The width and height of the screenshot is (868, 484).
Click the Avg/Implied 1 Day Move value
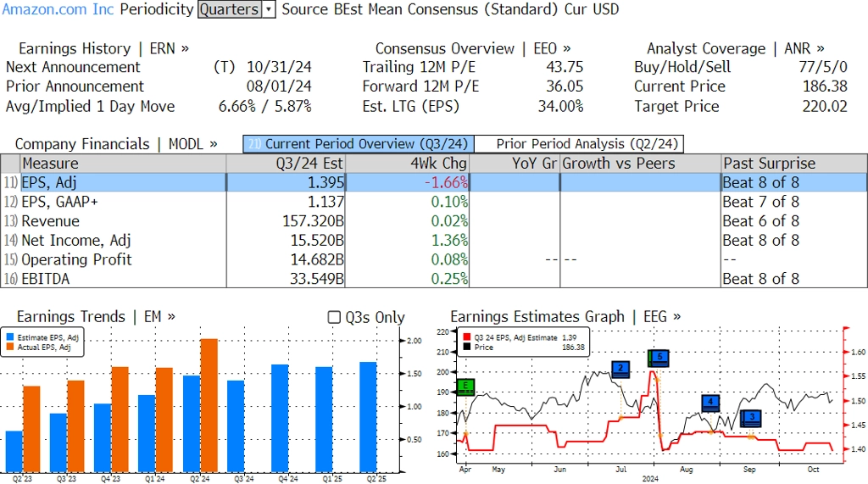point(265,106)
